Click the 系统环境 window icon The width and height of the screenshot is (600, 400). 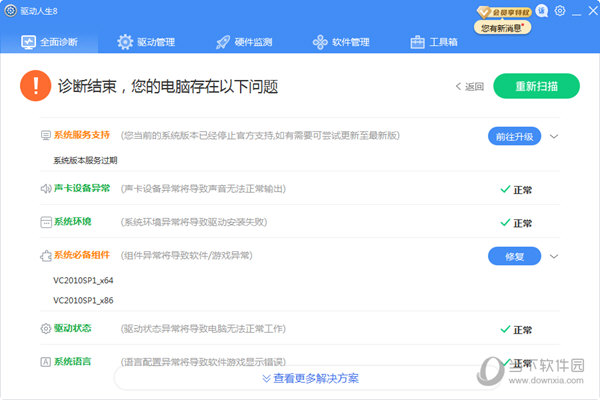[46, 222]
